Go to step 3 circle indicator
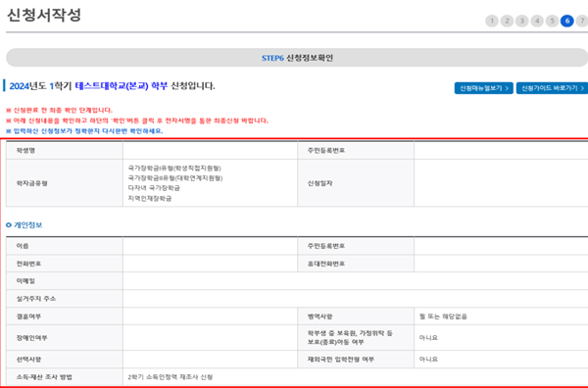588x388 pixels. (x=521, y=21)
